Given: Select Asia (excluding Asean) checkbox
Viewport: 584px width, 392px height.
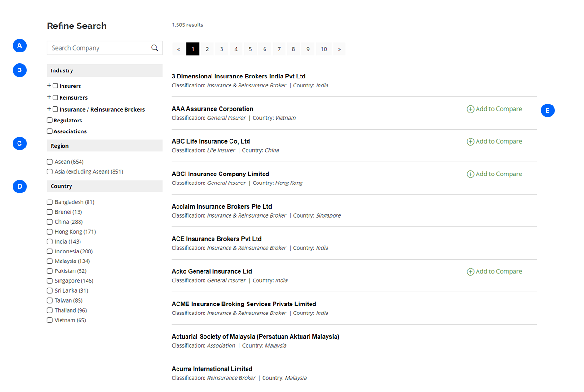Looking at the screenshot, I should pyautogui.click(x=50, y=172).
